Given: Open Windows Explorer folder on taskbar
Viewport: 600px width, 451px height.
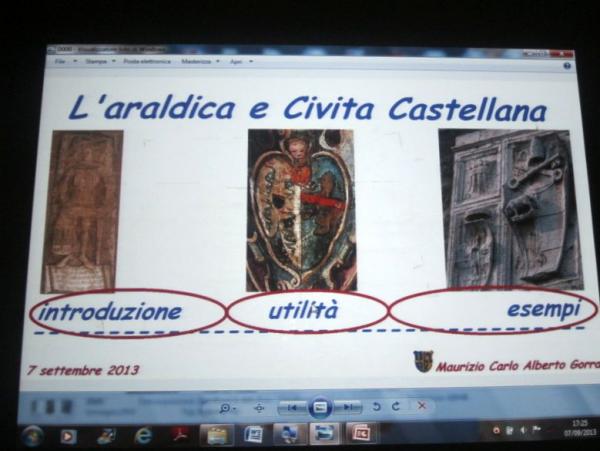Looking at the screenshot, I should [x=217, y=435].
